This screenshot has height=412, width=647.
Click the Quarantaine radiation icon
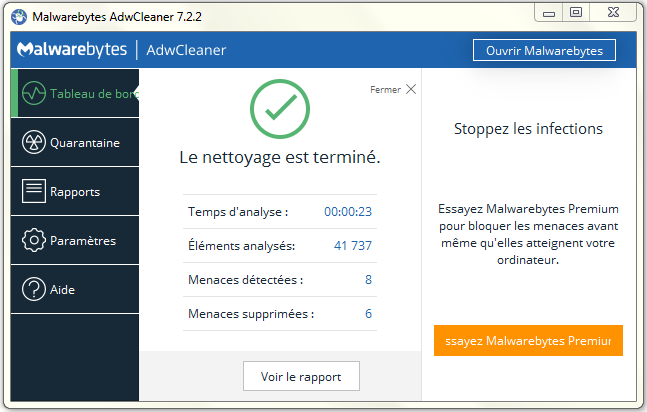(34, 142)
